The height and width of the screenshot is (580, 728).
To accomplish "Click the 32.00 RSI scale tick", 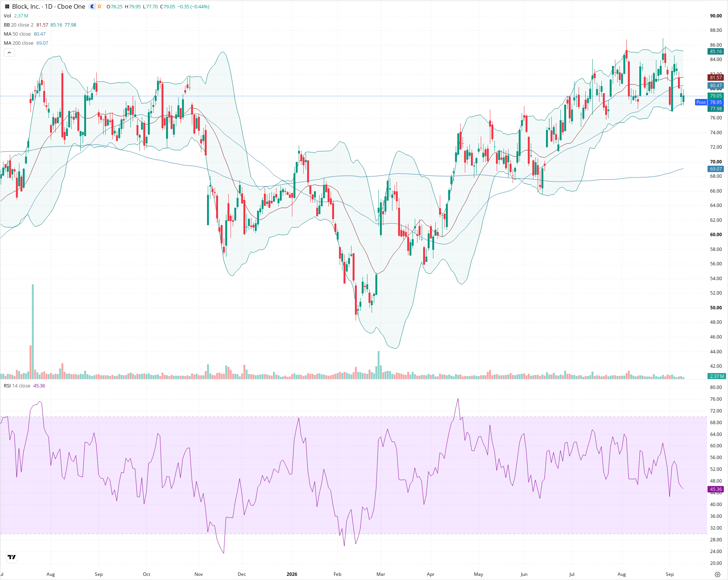I will click(716, 528).
